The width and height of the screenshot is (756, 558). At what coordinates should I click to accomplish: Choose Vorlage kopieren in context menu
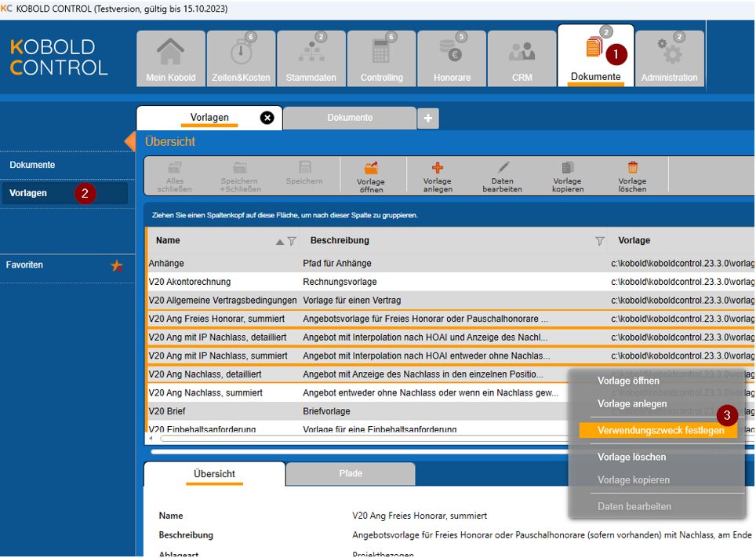[634, 480]
